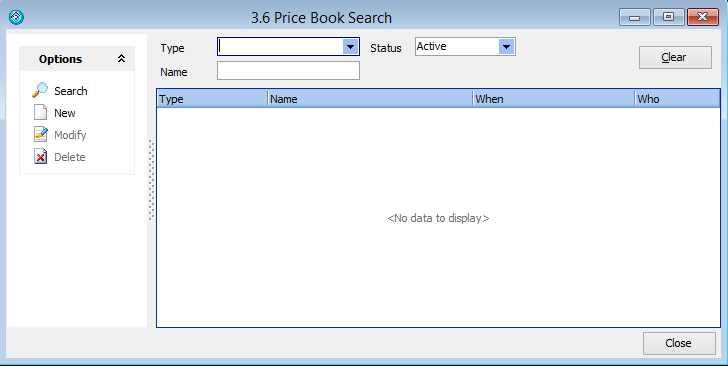
Task: Open the Status dropdown arrow
Action: pos(506,46)
